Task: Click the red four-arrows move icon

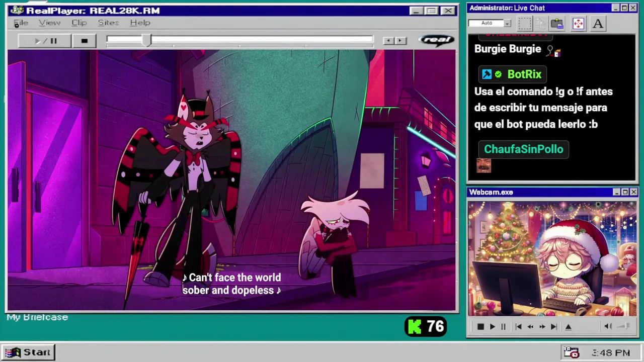Action: pos(578,24)
